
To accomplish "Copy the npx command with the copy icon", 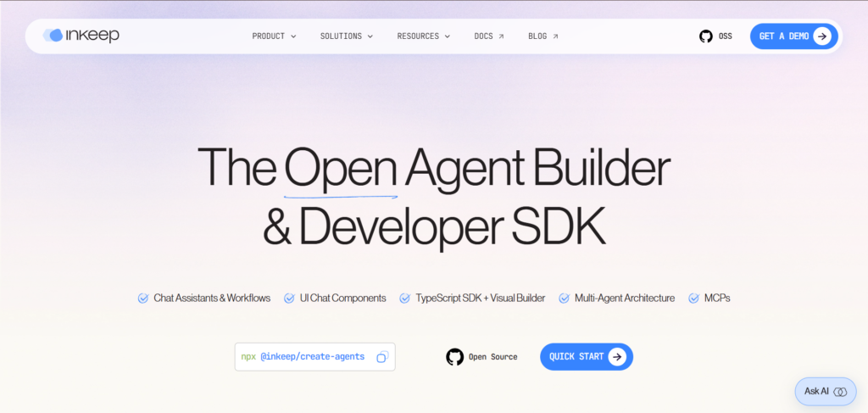I will click(x=382, y=357).
